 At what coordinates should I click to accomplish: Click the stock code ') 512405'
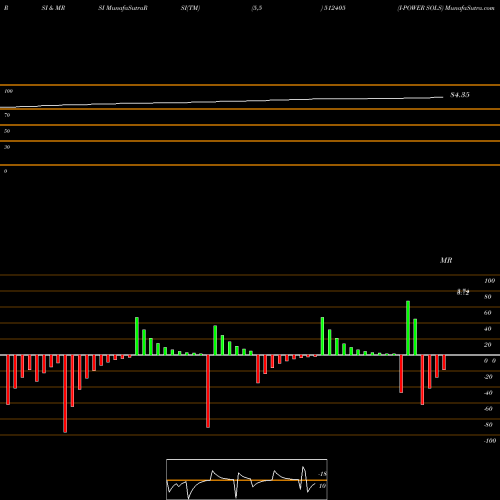pos(333,8)
